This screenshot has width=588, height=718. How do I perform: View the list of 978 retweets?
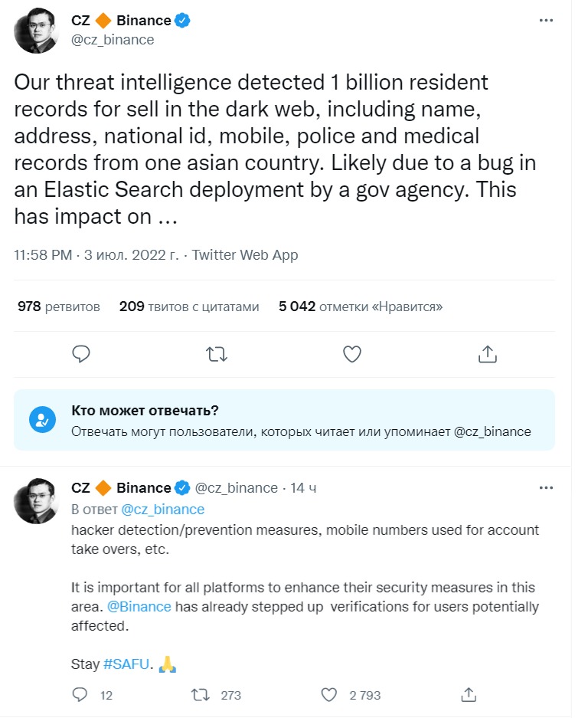click(x=59, y=307)
